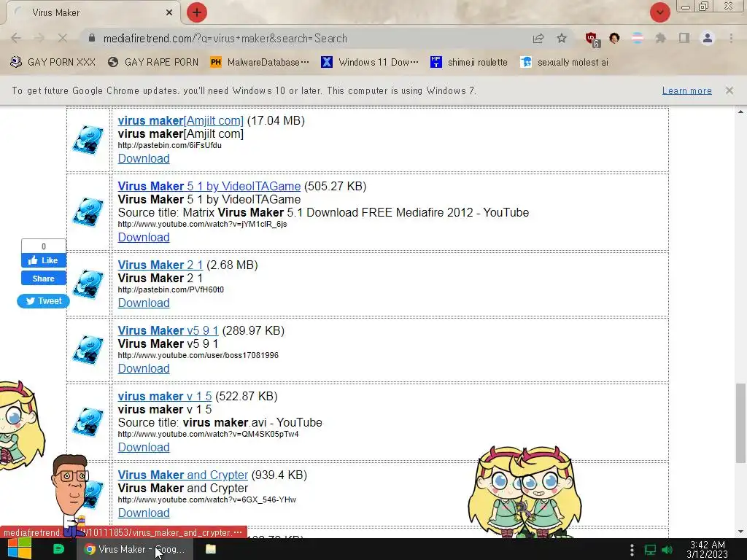Open the Chrome profile avatar

(708, 38)
